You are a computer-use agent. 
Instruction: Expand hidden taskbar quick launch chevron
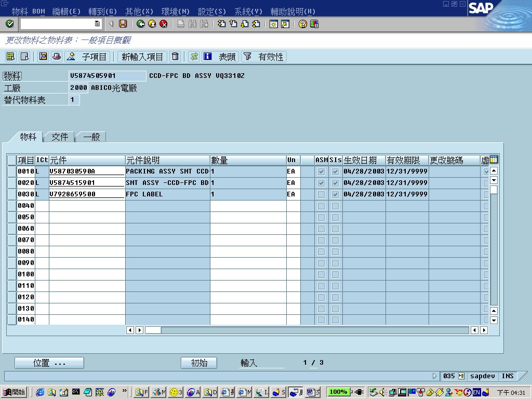[125, 391]
